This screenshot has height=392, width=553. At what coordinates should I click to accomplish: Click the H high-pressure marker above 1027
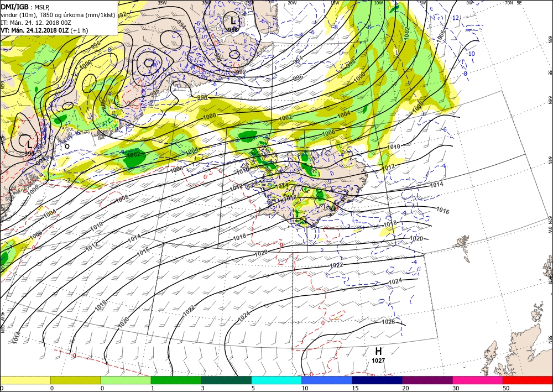pyautogui.click(x=378, y=351)
